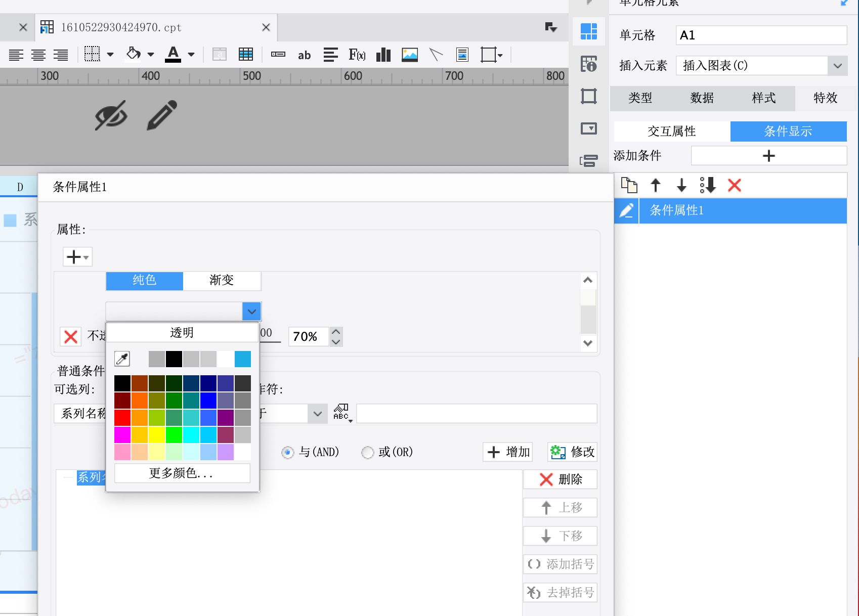Click the align right toolbar icon
Screen dimensions: 859x616
(x=61, y=55)
